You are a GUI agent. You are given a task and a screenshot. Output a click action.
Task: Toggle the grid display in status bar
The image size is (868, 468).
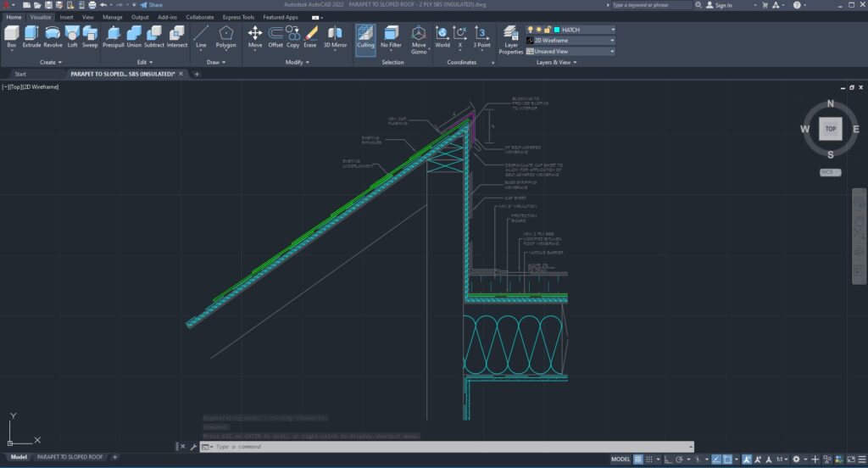(x=640, y=459)
